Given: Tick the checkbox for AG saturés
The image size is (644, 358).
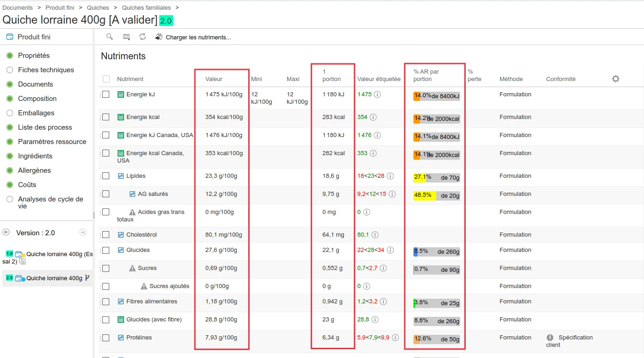Looking at the screenshot, I should [106, 194].
